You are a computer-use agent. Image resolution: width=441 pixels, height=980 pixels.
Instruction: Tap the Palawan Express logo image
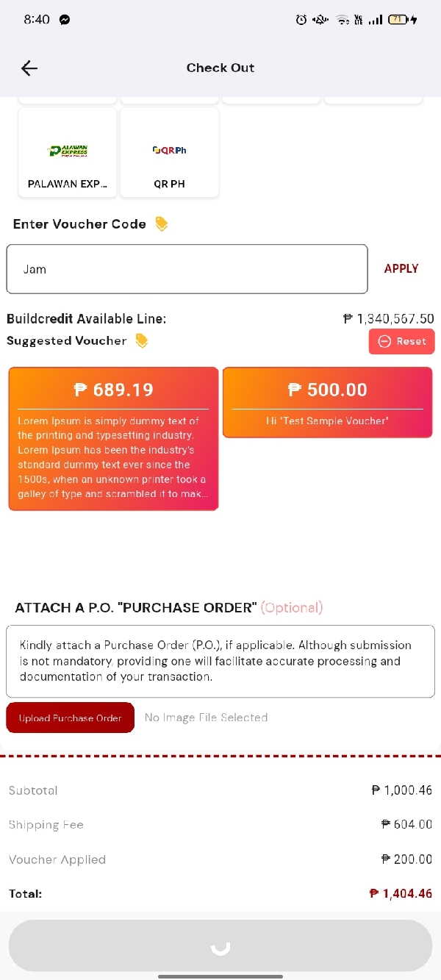click(x=68, y=151)
